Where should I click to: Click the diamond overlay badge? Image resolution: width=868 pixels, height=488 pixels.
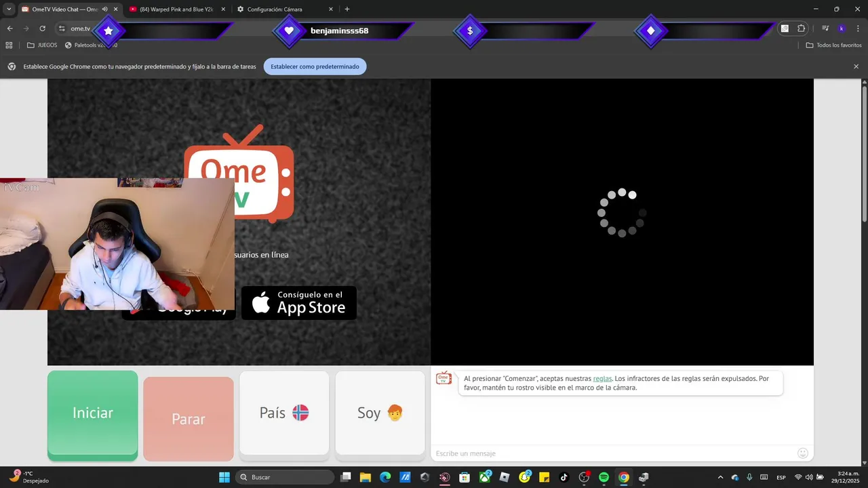tap(651, 30)
